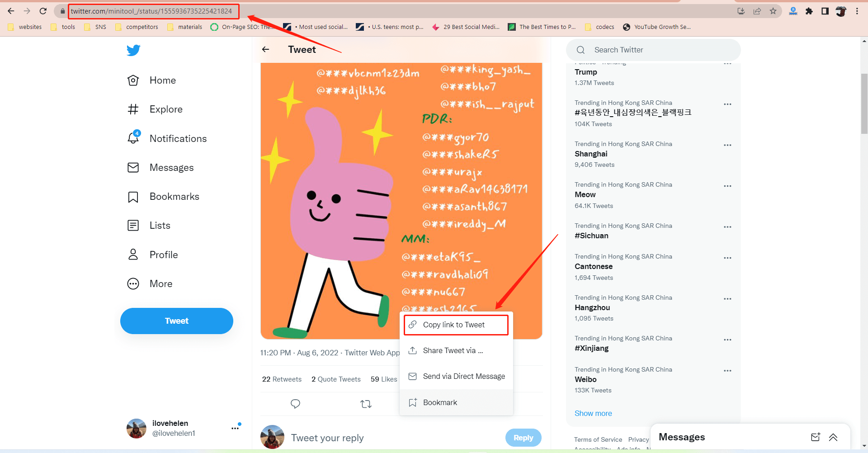
Task: Click the Chrome profile avatar icon
Action: tap(841, 11)
